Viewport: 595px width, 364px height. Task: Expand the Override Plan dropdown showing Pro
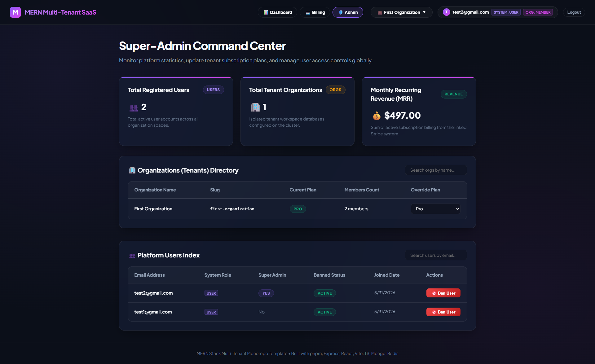coord(436,209)
